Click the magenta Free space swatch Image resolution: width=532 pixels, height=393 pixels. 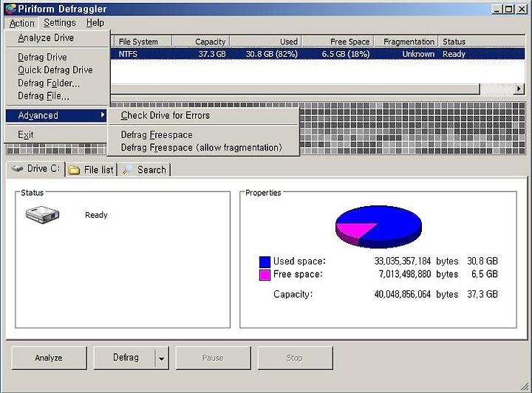[x=265, y=275]
